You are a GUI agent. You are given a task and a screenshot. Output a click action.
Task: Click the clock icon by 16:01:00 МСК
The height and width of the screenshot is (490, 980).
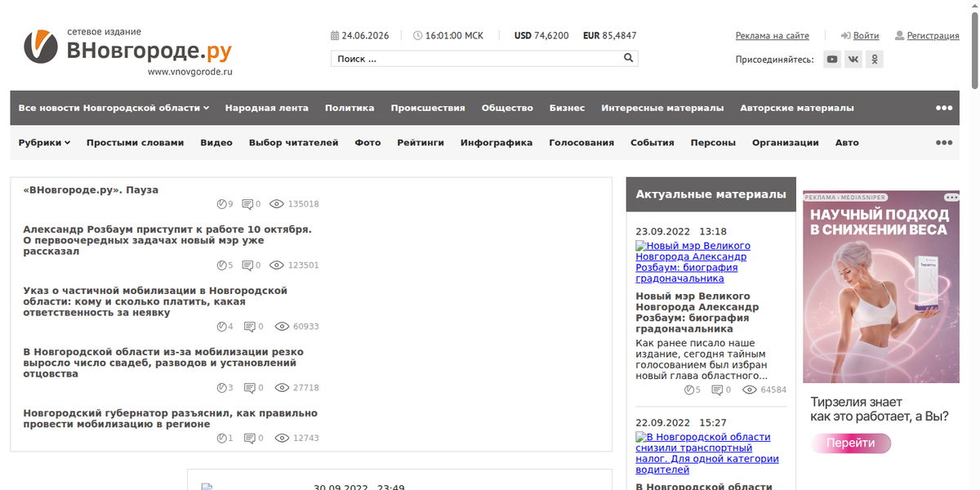coord(418,36)
